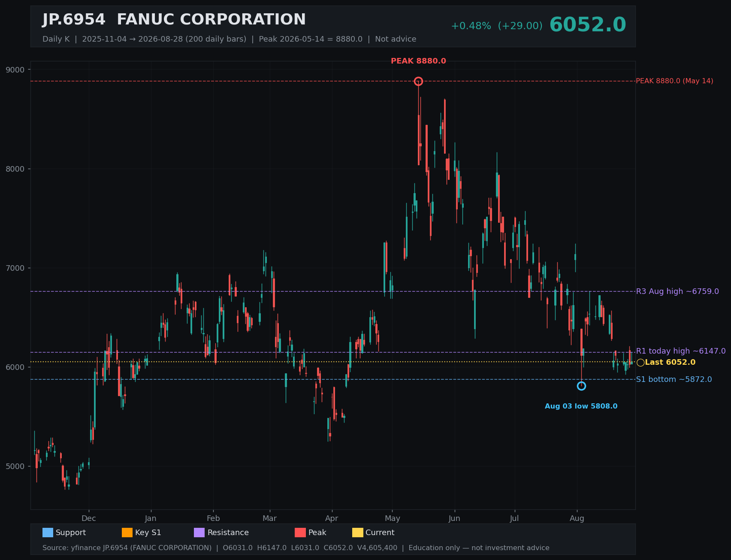Select the 5000 y-axis tick label
This screenshot has height=560, width=731.
(15, 466)
